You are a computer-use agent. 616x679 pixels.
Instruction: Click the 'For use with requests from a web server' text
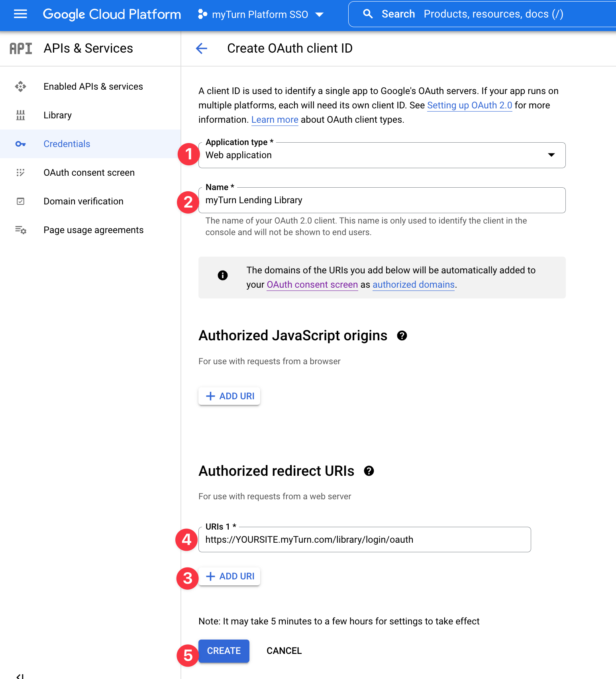click(x=275, y=496)
